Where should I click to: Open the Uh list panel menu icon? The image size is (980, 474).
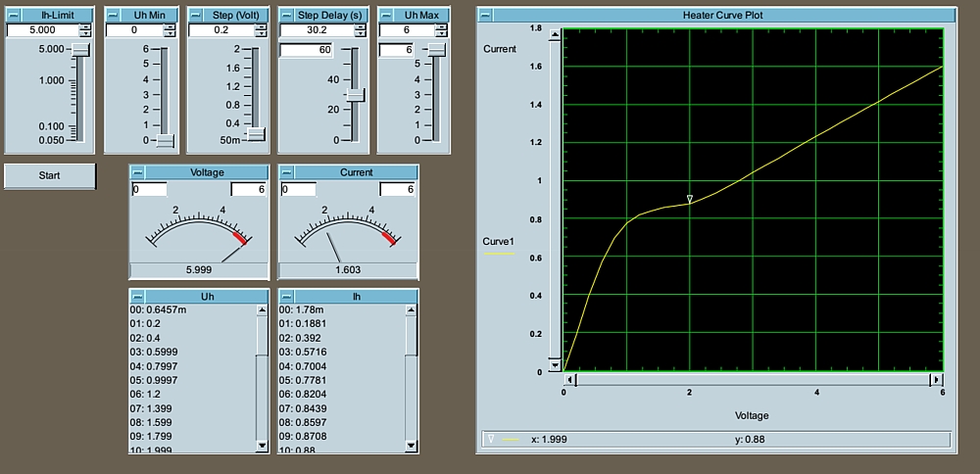point(138,296)
